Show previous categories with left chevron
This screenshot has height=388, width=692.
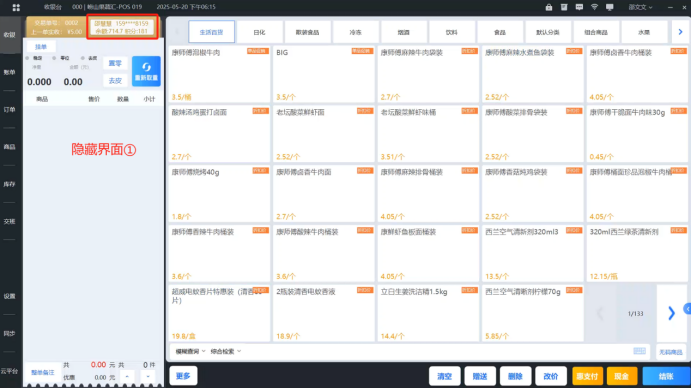pos(177,32)
